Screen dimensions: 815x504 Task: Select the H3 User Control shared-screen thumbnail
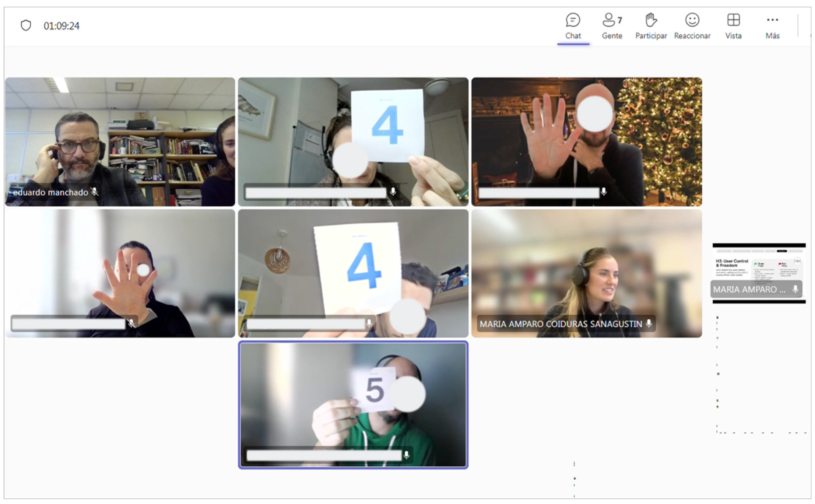coord(759,273)
